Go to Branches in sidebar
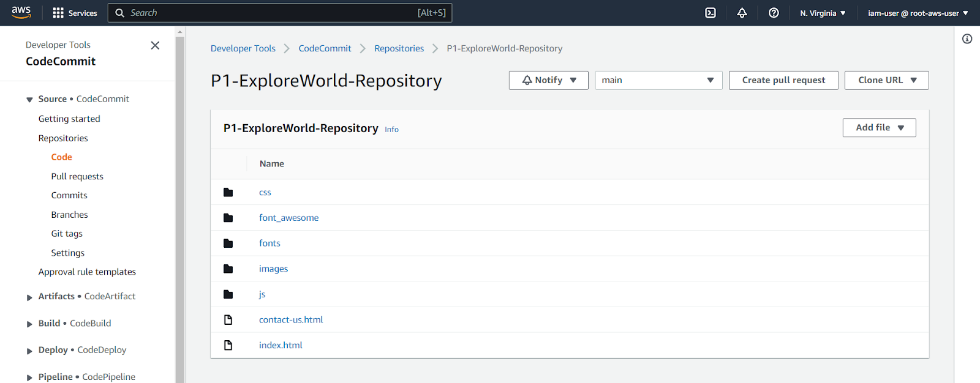 point(69,215)
